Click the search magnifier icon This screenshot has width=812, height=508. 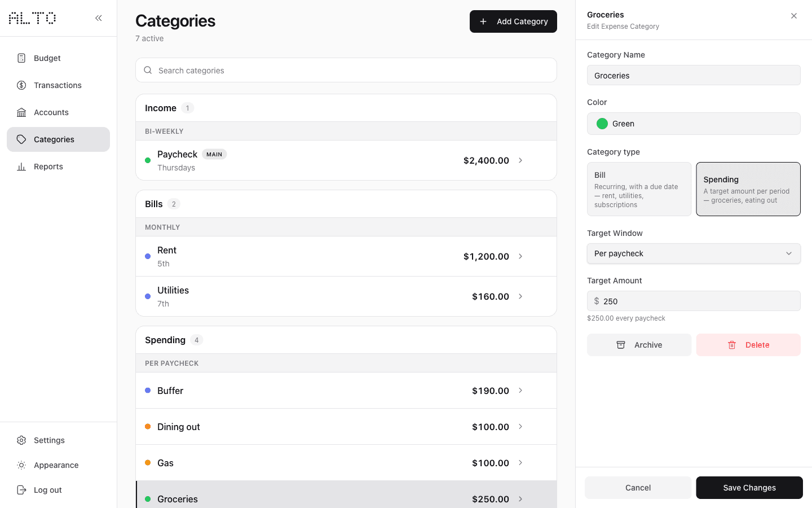148,71
